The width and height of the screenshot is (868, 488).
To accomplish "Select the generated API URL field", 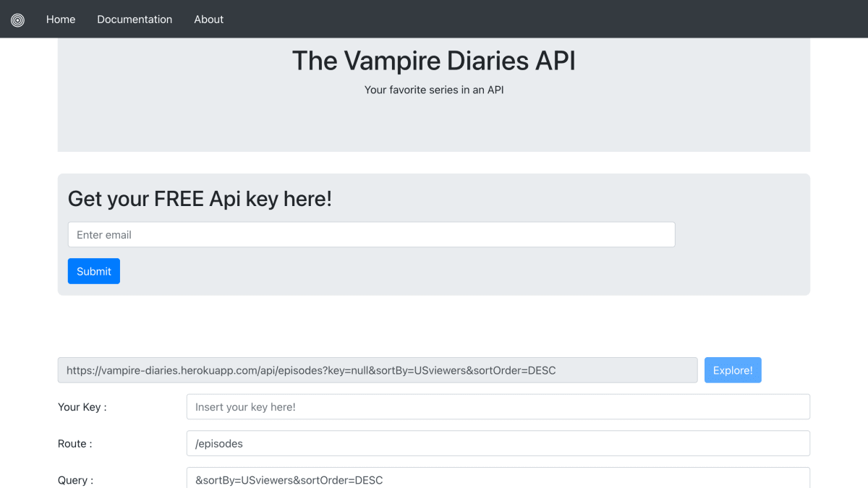I will [378, 370].
